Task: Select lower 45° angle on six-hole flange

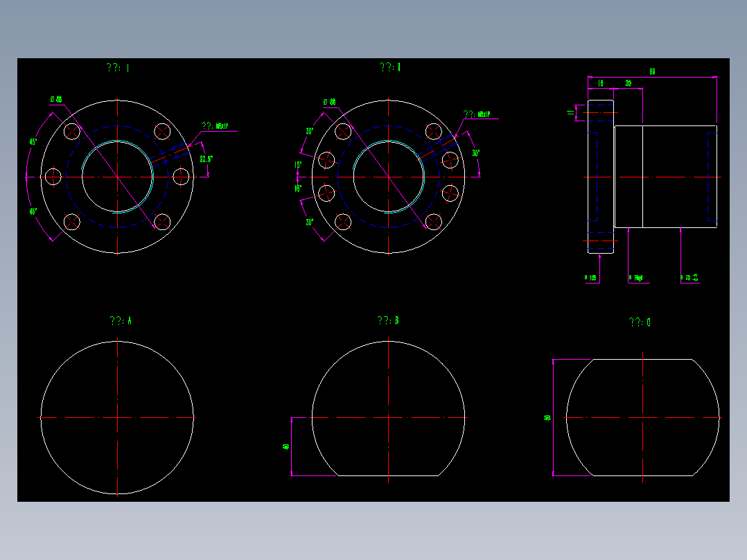Action: [x=33, y=211]
